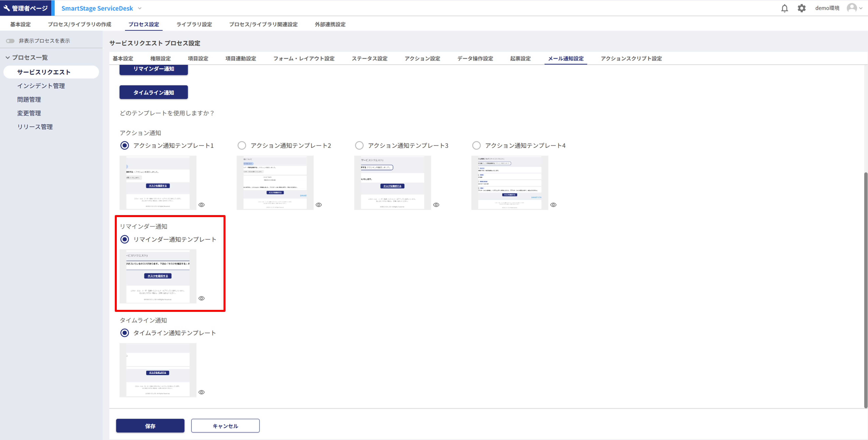Select アクション通知テンプレート2 radio button
868x440 pixels.
click(x=242, y=145)
